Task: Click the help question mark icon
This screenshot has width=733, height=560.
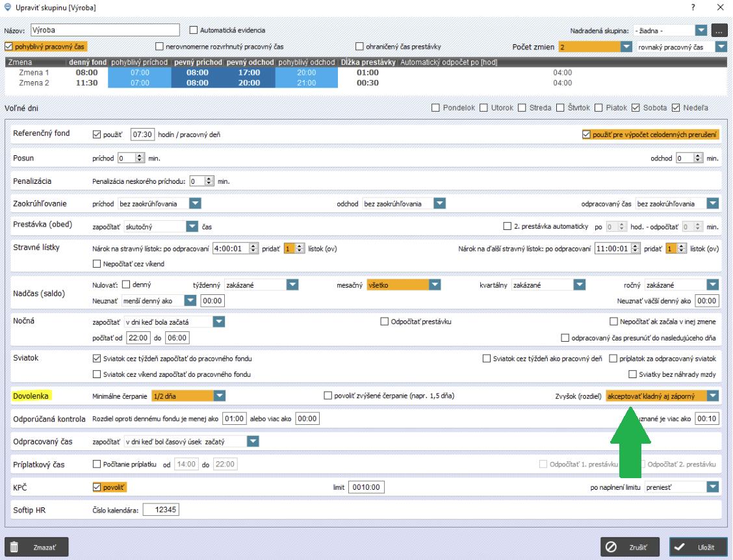Action: tap(694, 7)
